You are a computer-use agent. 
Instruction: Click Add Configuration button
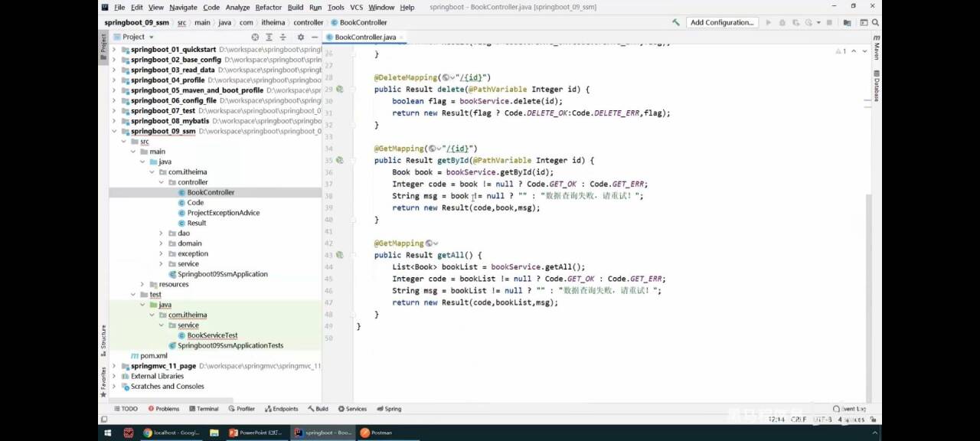coord(722,23)
